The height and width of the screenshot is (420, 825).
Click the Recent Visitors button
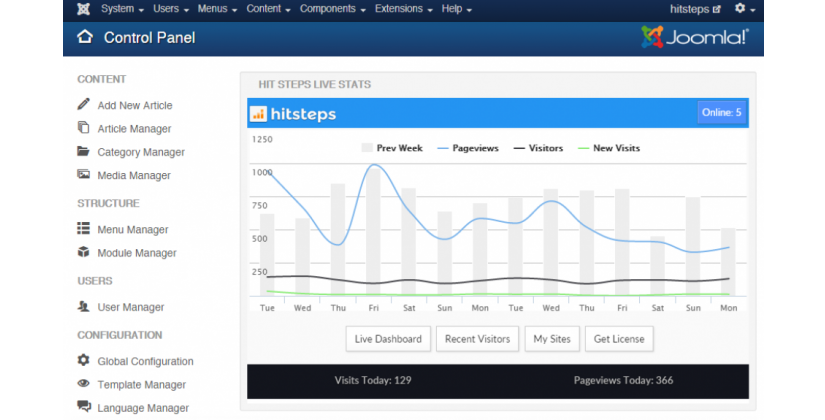[x=477, y=339]
